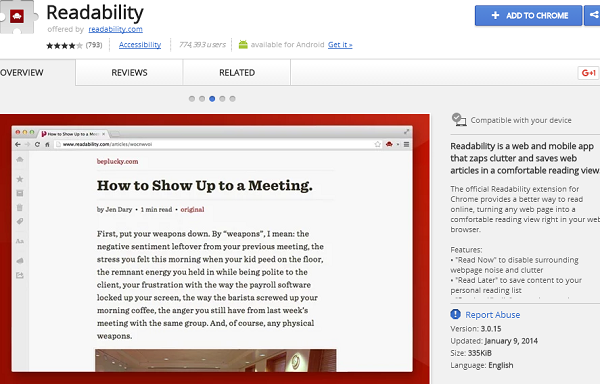Click the send to Kindle sidebar icon

pos(20,261)
